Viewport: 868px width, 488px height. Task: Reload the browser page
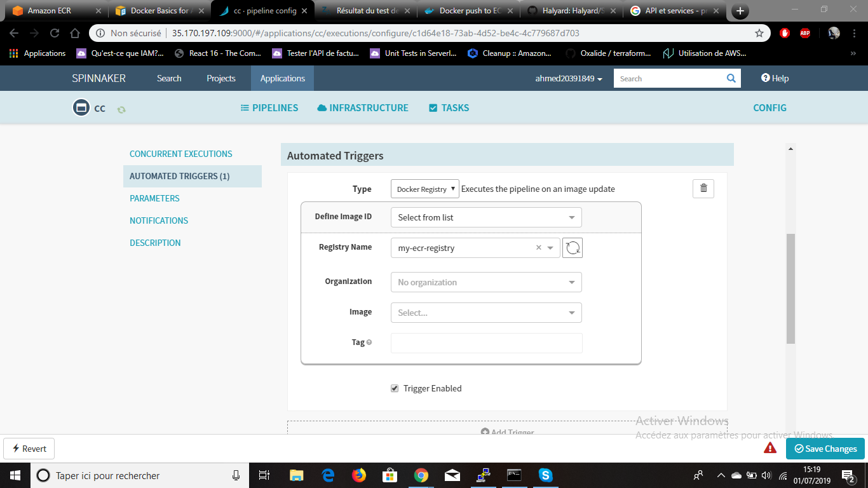click(55, 33)
